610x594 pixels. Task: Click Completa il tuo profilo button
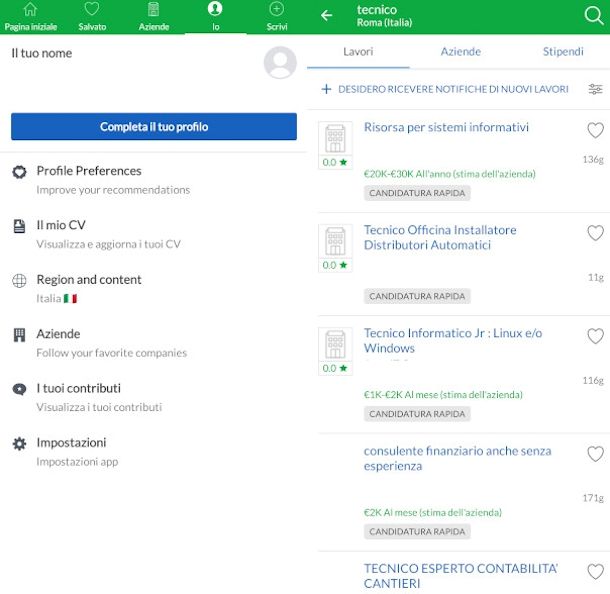pos(154,127)
